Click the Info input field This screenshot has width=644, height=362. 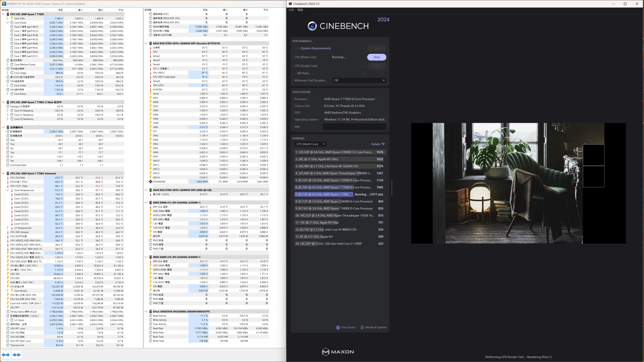[x=354, y=127]
